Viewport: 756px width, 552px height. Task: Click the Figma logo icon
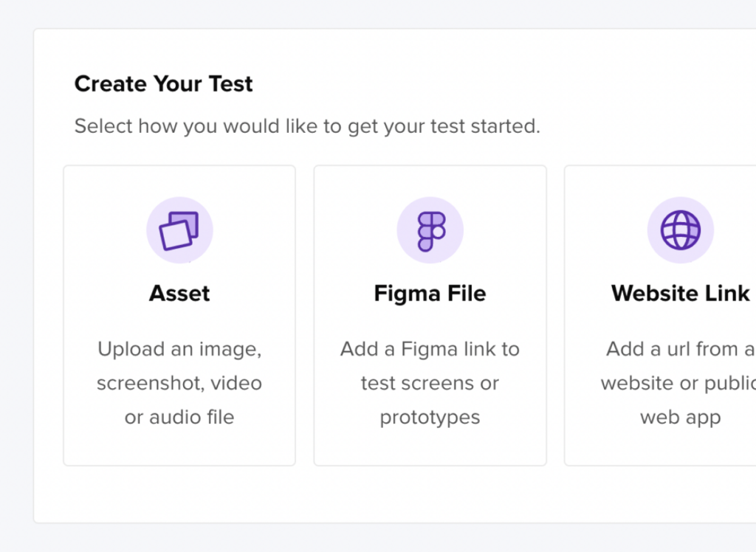430,230
